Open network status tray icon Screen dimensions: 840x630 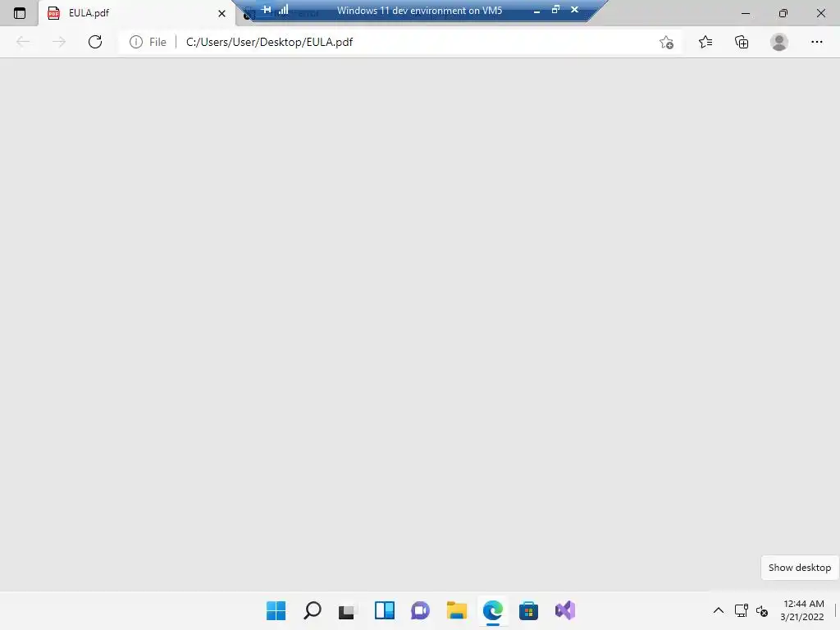(742, 610)
